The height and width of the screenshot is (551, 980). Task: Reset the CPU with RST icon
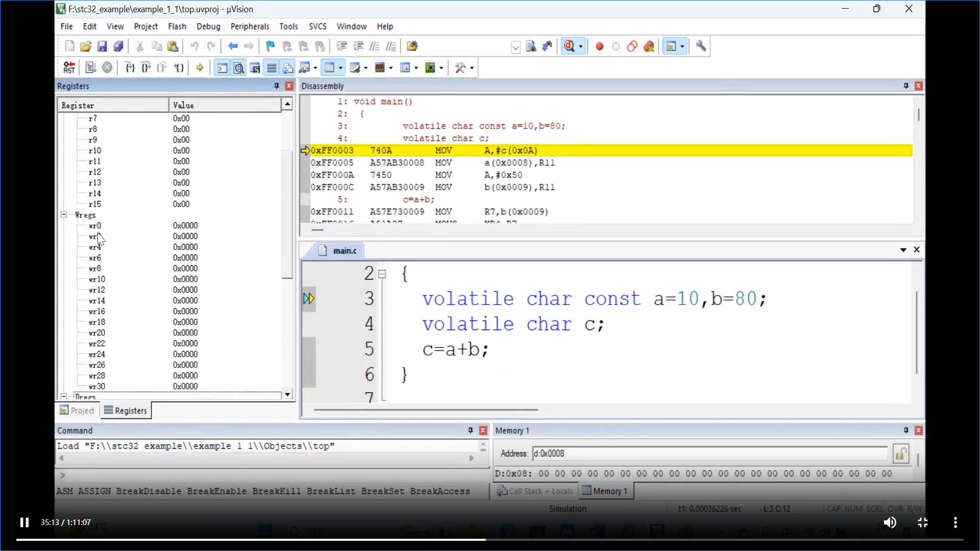tap(69, 68)
